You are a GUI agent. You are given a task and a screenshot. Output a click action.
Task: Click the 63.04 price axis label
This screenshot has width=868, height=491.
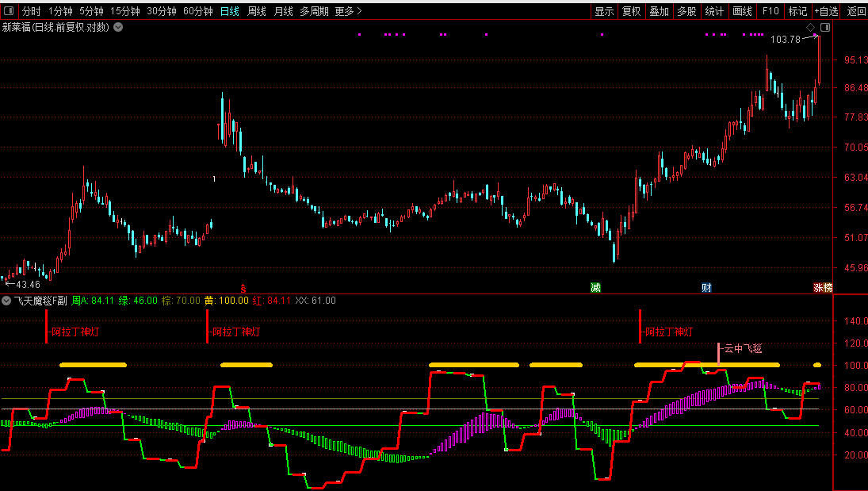tap(856, 178)
